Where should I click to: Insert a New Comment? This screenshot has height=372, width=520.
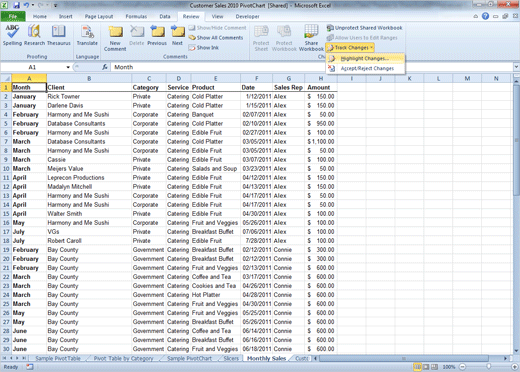coord(115,38)
